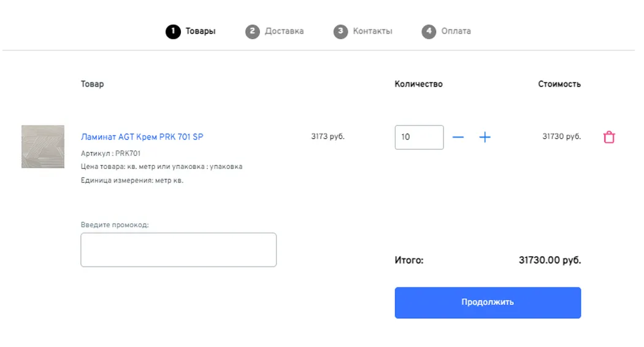Click the unit price 3173 руб.
644x347 pixels.
tap(328, 136)
